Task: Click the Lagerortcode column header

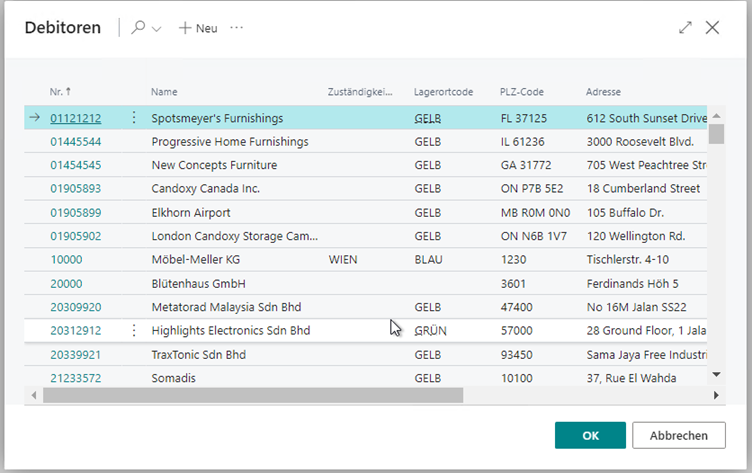Action: (443, 92)
